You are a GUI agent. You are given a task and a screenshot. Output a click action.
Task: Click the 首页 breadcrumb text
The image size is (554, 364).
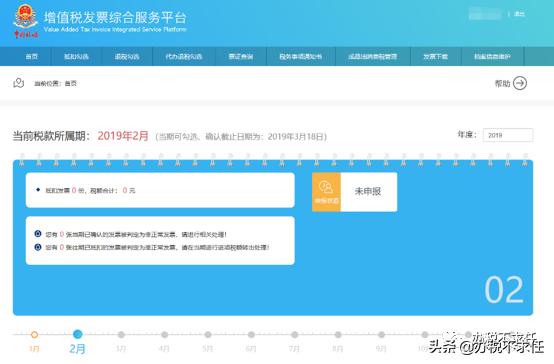pyautogui.click(x=71, y=83)
